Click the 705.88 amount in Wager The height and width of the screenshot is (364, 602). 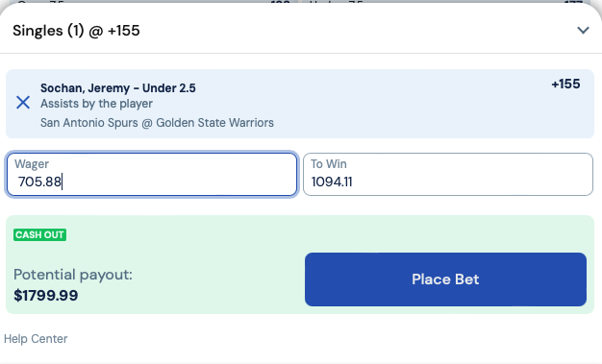(x=39, y=182)
